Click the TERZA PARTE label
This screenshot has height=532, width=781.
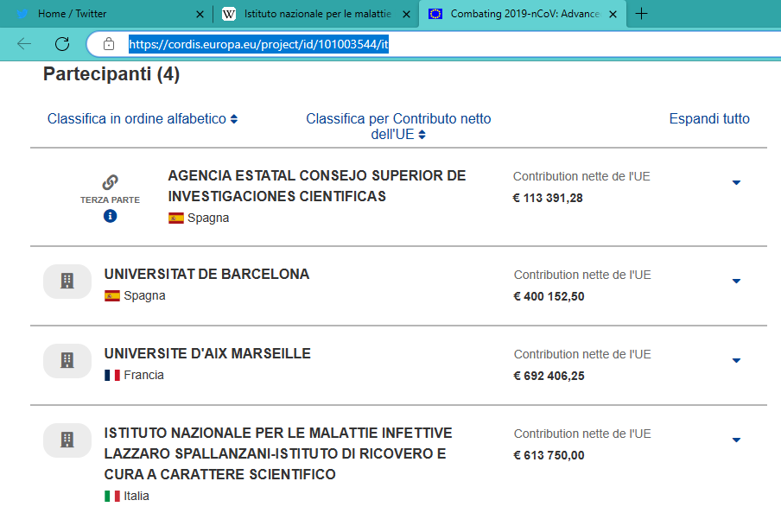pyautogui.click(x=110, y=200)
